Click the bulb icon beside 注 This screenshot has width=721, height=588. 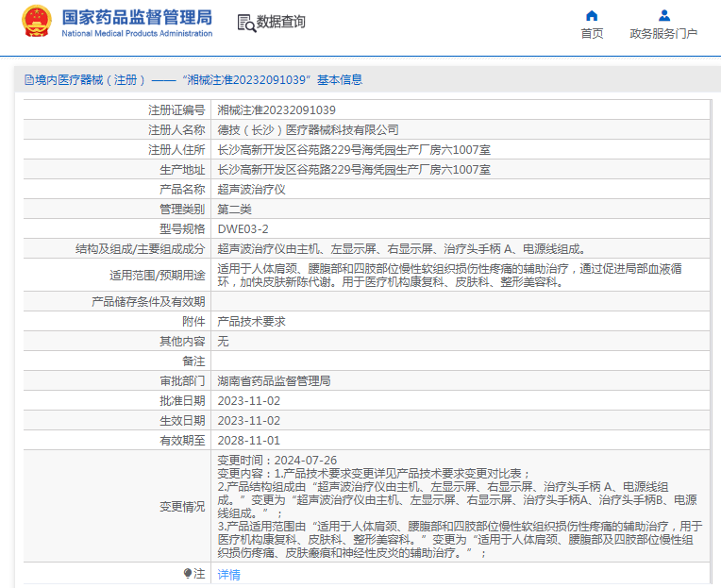point(188,573)
